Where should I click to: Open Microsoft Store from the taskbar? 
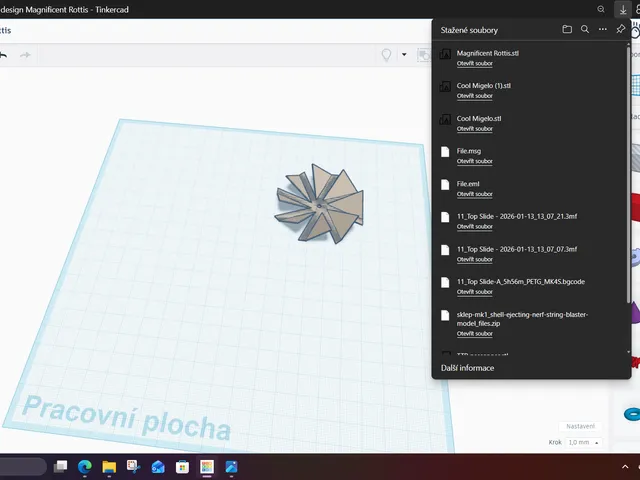click(x=182, y=467)
